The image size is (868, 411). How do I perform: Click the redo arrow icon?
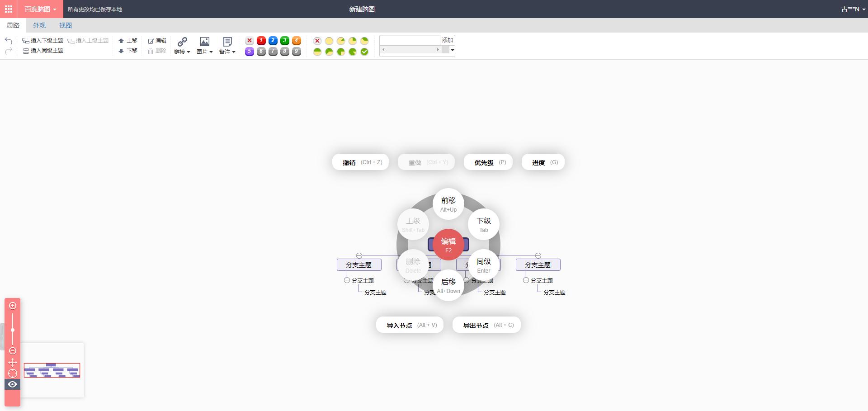8,51
